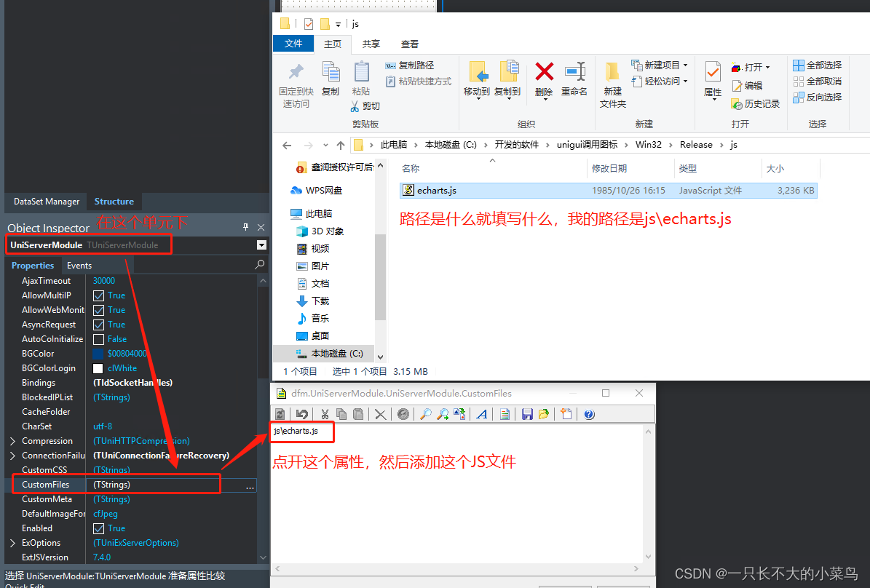Click the Undo icon in the CustomFiles editor toolbar
Screen dimensions: 870x588
tap(302, 414)
